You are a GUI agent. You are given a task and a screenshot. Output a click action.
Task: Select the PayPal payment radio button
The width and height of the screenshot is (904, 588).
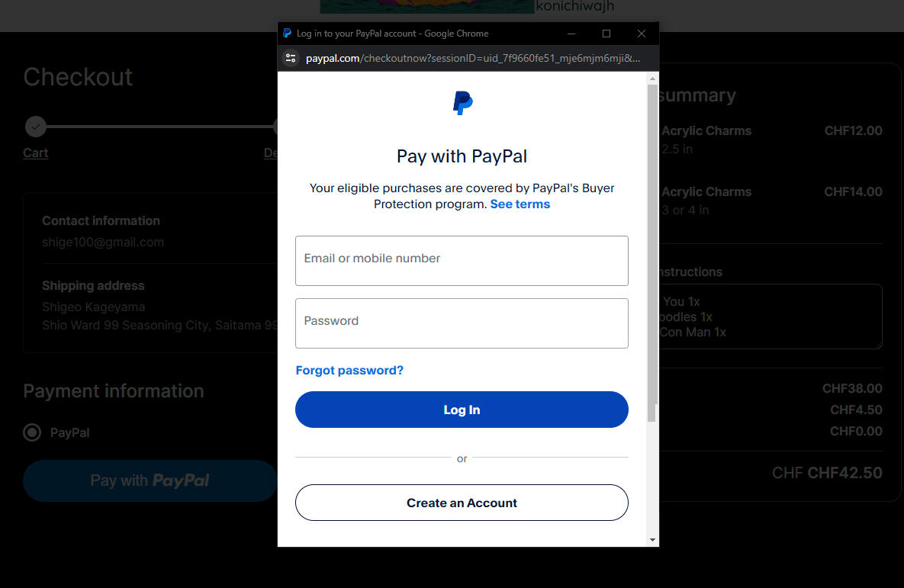coord(32,433)
